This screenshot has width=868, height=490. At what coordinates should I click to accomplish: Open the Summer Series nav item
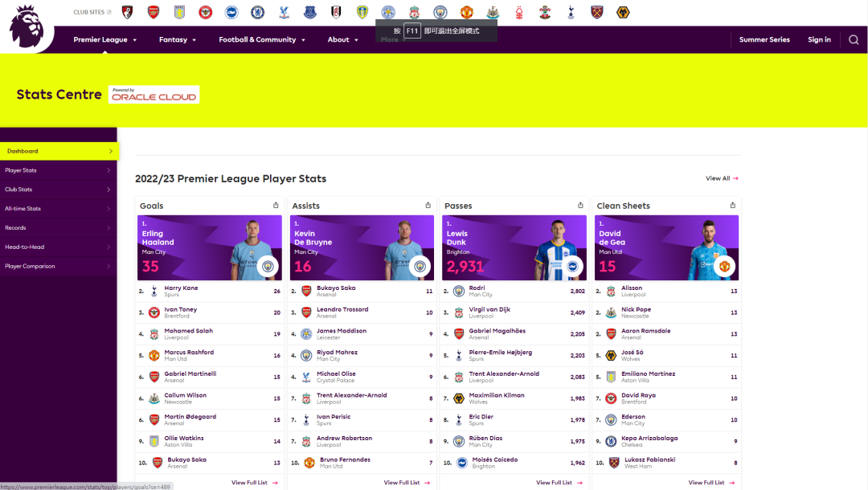pyautogui.click(x=764, y=40)
